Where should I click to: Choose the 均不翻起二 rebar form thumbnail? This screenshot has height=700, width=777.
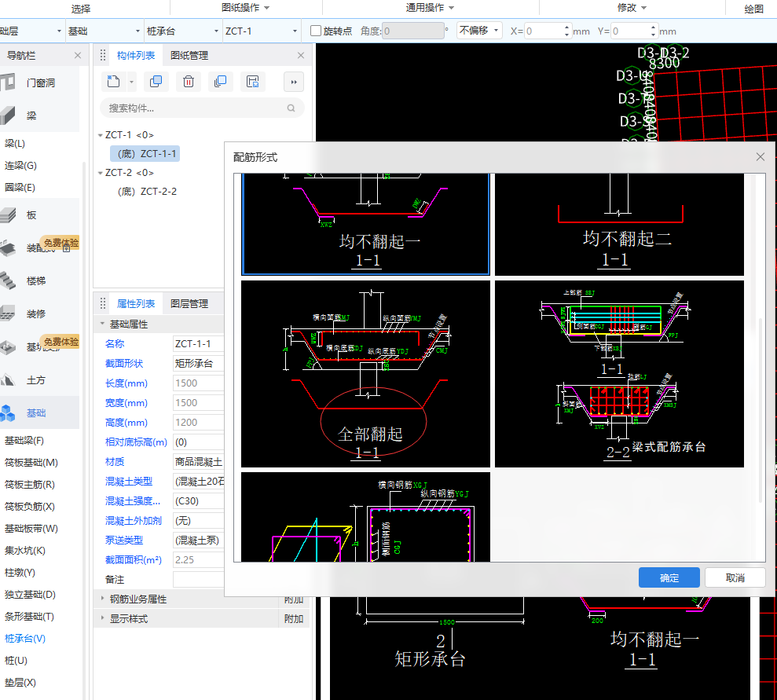coord(619,224)
